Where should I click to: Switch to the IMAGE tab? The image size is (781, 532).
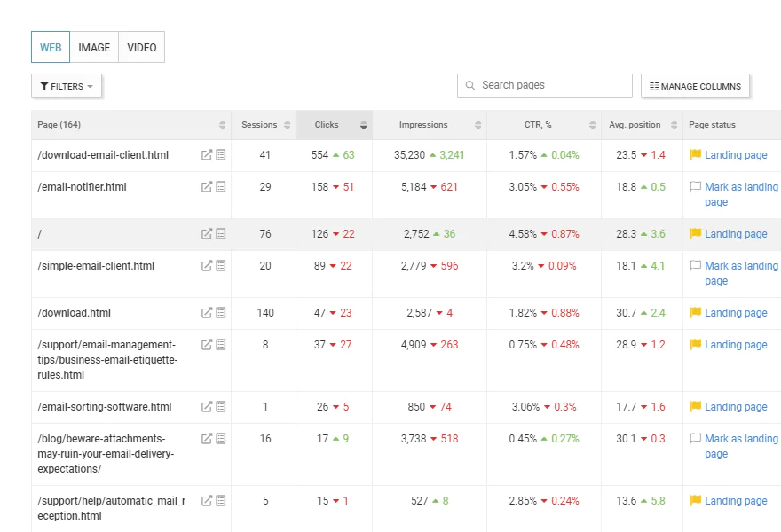tap(94, 47)
